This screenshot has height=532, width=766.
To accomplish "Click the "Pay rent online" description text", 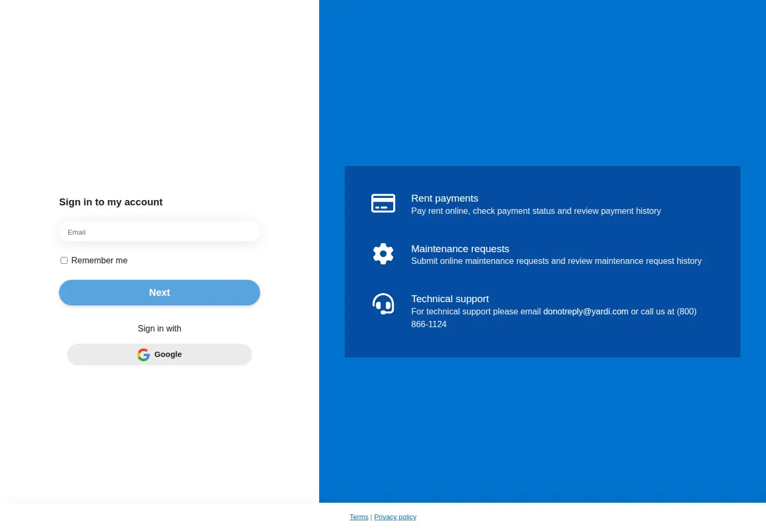I will tap(536, 211).
